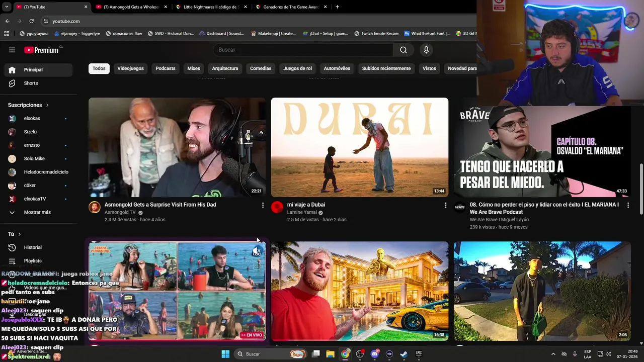
Task: Open the Asmongold dad visit thumbnail
Action: (177, 147)
